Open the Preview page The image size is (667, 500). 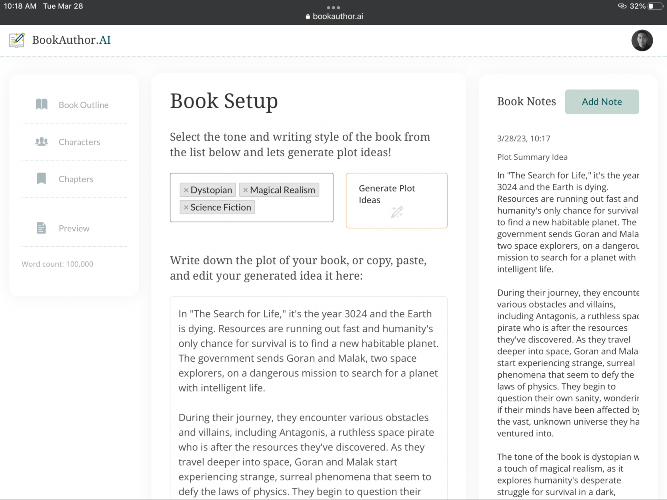point(74,229)
